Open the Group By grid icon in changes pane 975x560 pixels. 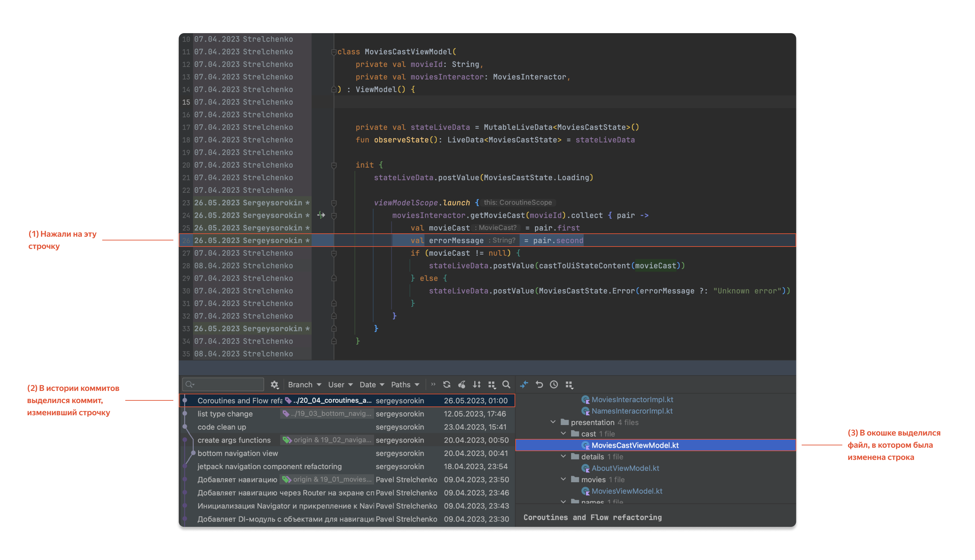[x=569, y=384]
